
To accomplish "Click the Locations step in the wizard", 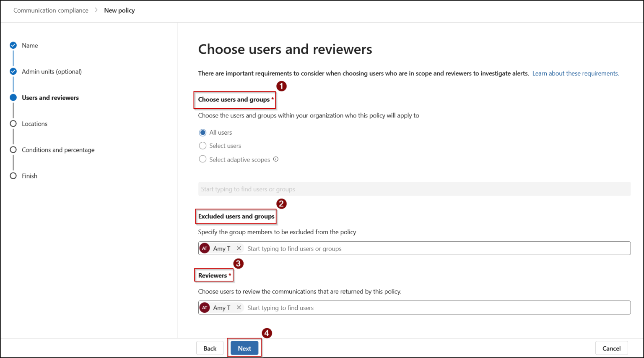I will point(34,123).
